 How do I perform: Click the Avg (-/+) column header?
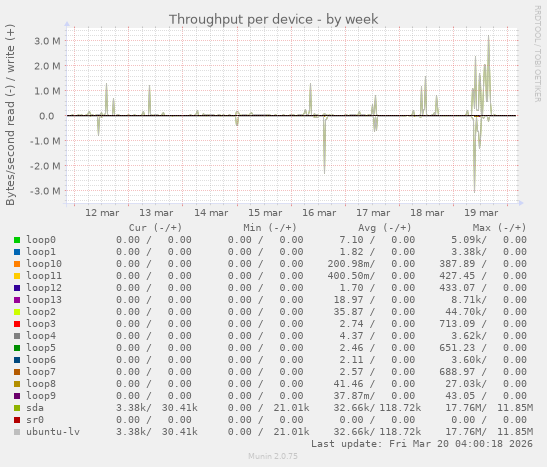point(384,228)
